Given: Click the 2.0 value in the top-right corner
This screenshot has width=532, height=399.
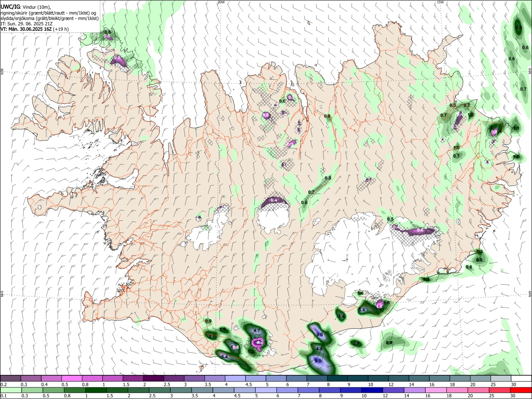Looking at the screenshot, I should (519, 28).
